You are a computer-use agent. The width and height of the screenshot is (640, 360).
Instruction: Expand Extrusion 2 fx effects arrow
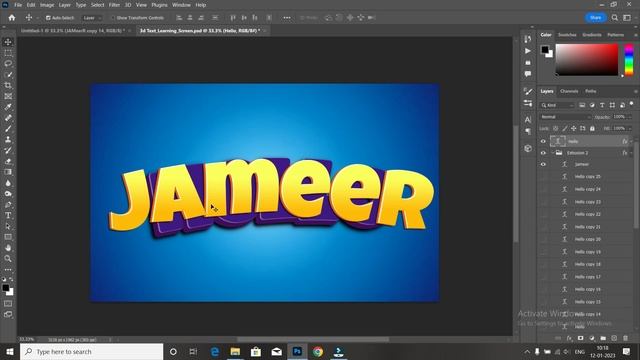[631, 153]
